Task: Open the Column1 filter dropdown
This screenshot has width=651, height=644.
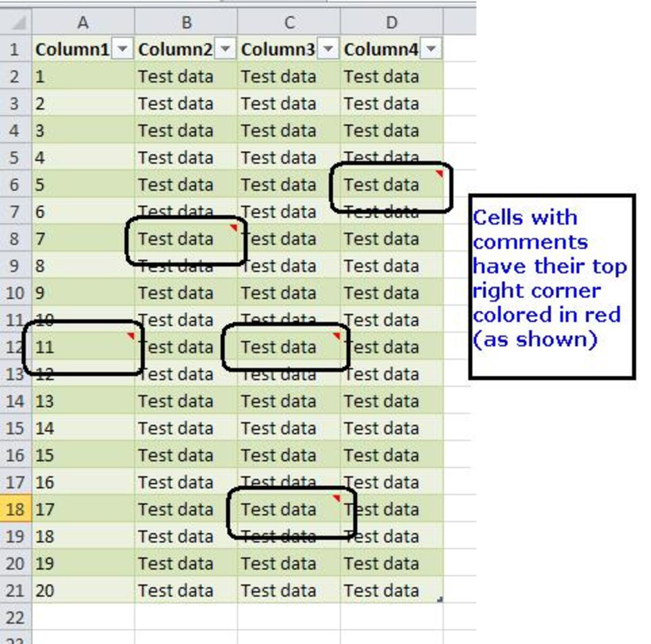Action: (123, 49)
